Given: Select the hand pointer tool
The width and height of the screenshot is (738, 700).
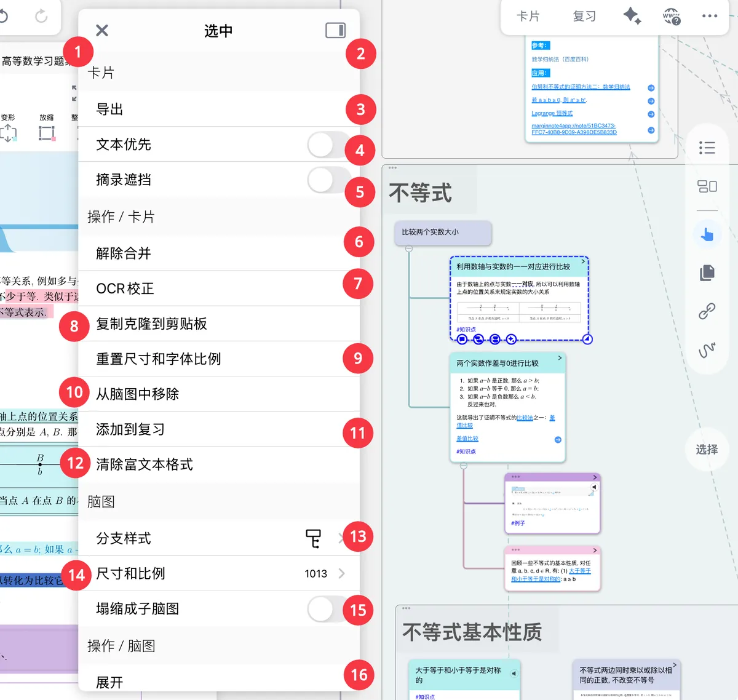Looking at the screenshot, I should [x=707, y=234].
